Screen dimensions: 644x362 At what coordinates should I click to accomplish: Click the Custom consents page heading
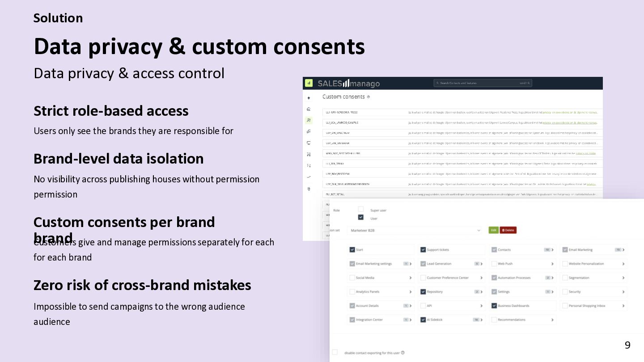(x=343, y=97)
